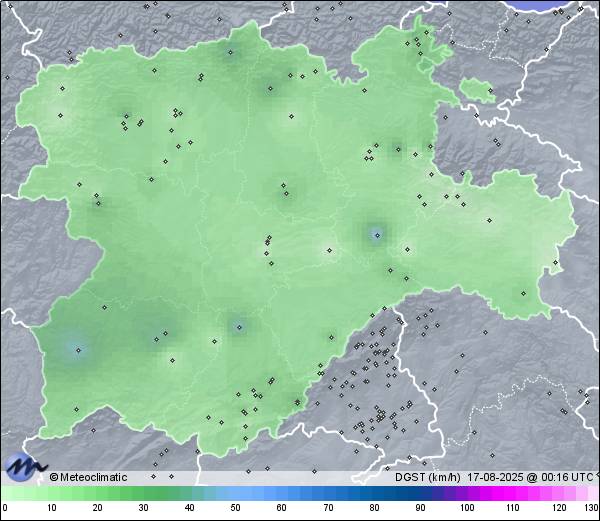Click the scale label 100
This screenshot has width=600, height=521.
tap(467, 508)
